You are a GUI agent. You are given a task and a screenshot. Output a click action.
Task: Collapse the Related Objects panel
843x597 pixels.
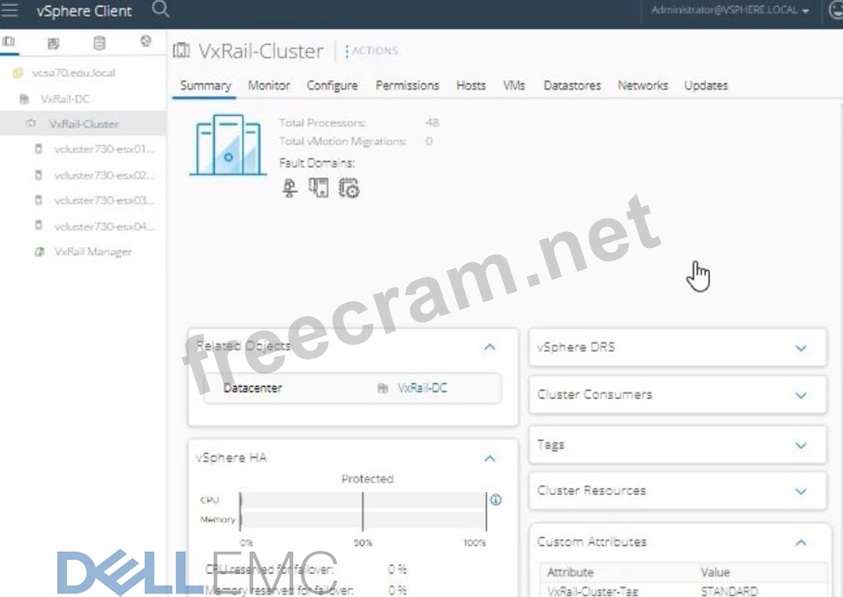pos(489,347)
